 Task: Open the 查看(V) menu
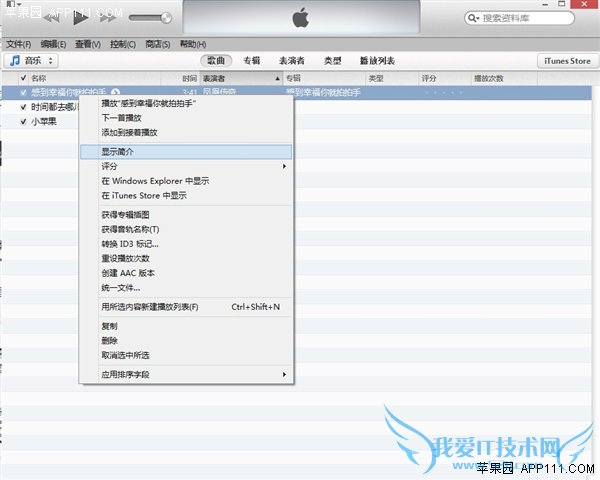tap(88, 44)
